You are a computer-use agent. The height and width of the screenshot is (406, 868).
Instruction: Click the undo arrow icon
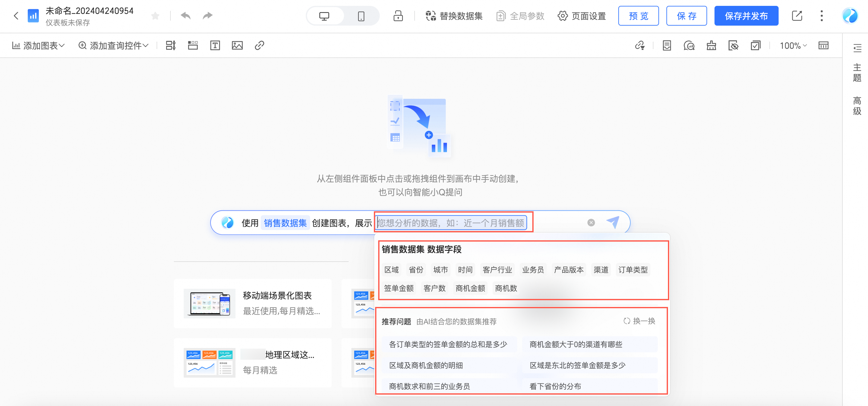coord(186,15)
